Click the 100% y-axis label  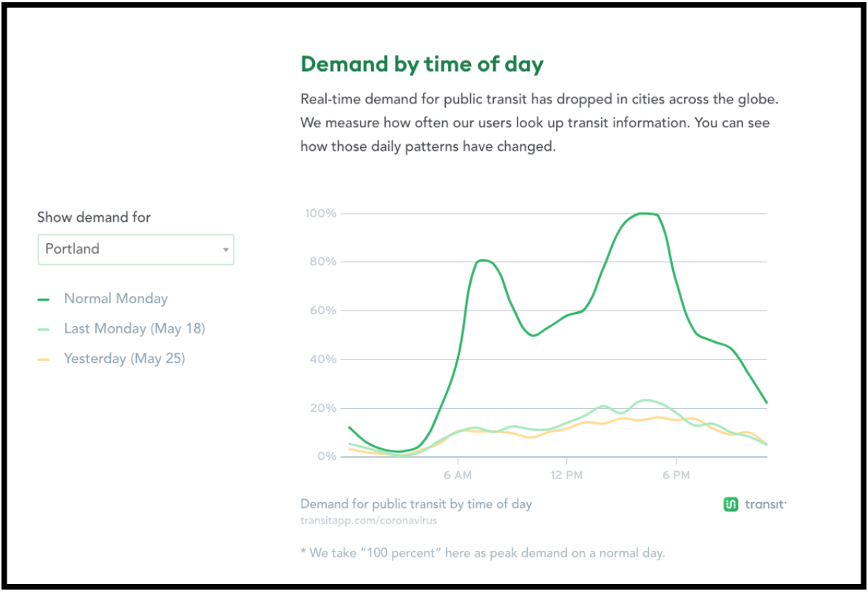coord(321,213)
